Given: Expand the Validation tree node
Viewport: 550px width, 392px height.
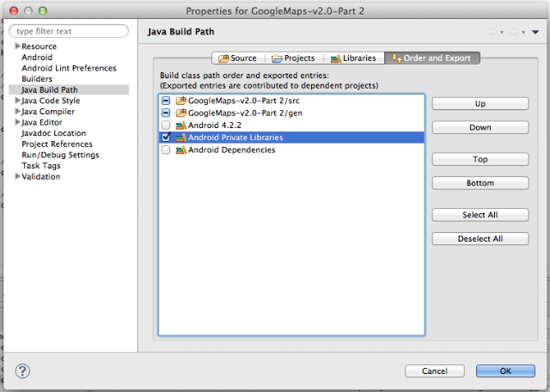Looking at the screenshot, I should 17,176.
